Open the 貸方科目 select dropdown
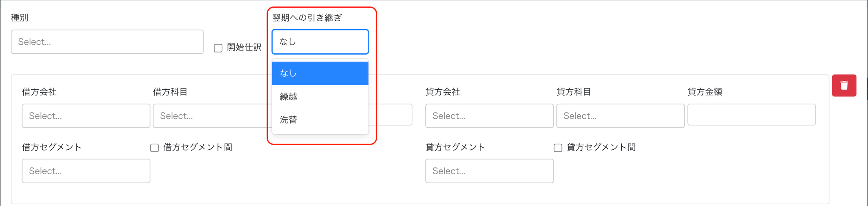The width and height of the screenshot is (868, 206). [x=620, y=116]
